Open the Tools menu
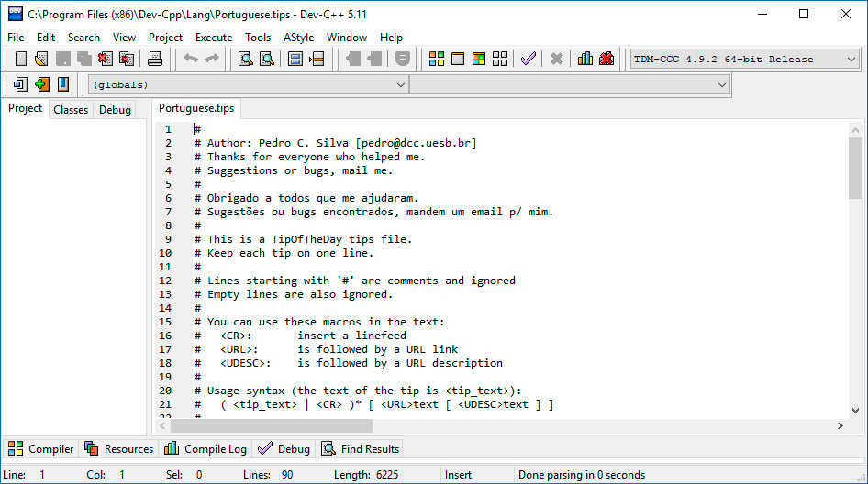The height and width of the screenshot is (484, 868). [x=258, y=37]
